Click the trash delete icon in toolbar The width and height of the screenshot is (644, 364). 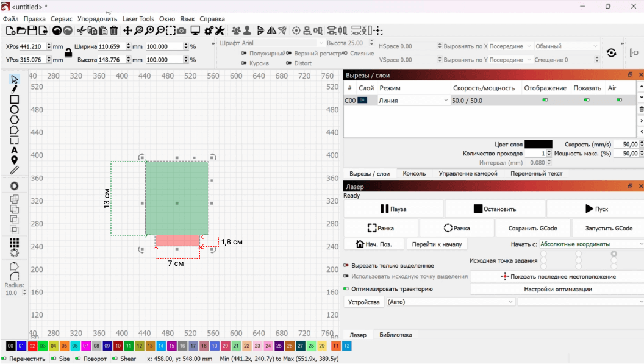pyautogui.click(x=114, y=30)
